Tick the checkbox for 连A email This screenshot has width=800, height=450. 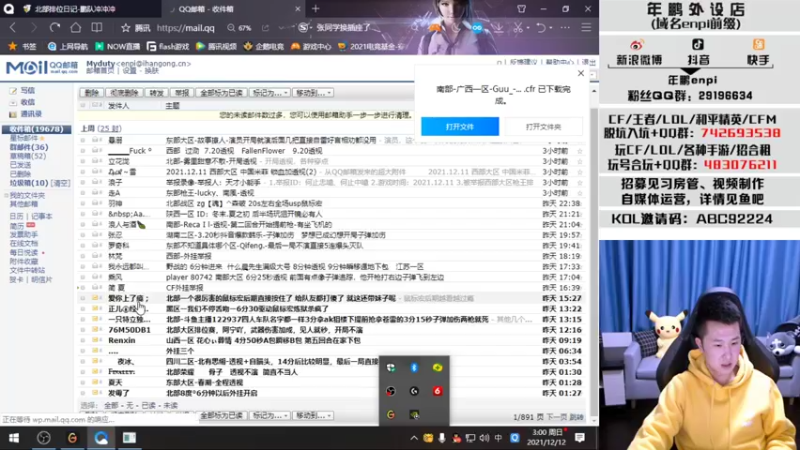(83, 193)
